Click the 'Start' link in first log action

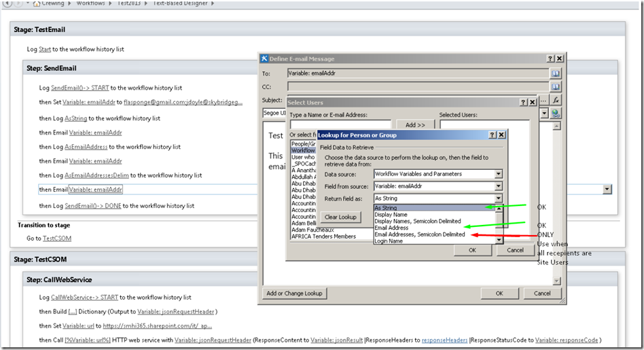tap(45, 50)
